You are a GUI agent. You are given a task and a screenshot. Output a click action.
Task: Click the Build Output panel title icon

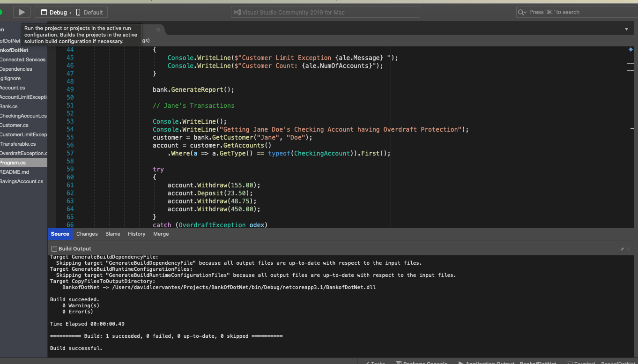pos(54,249)
